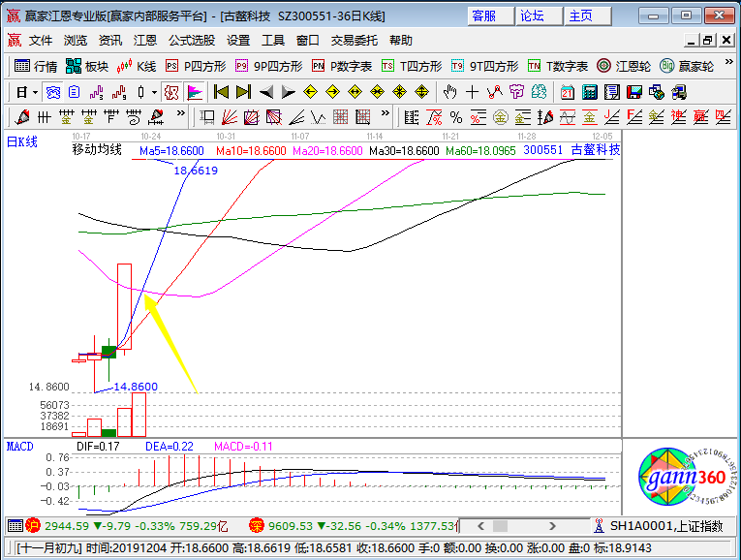Step back with the left triangle
This screenshot has width=741, height=560.
(266, 92)
